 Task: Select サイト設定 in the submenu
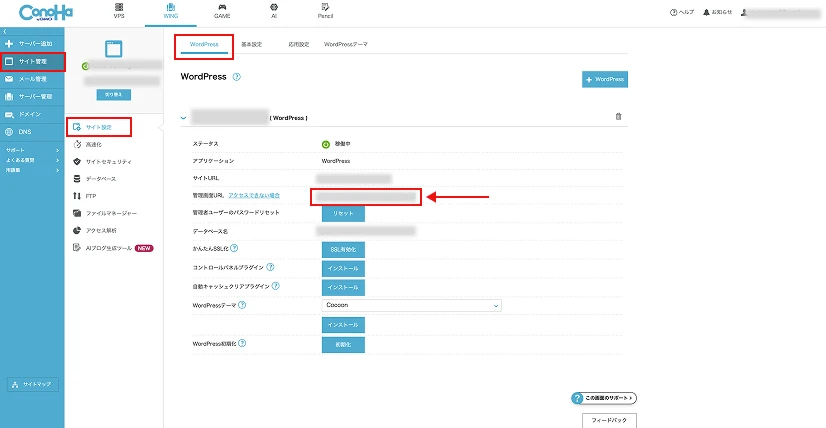click(x=99, y=127)
